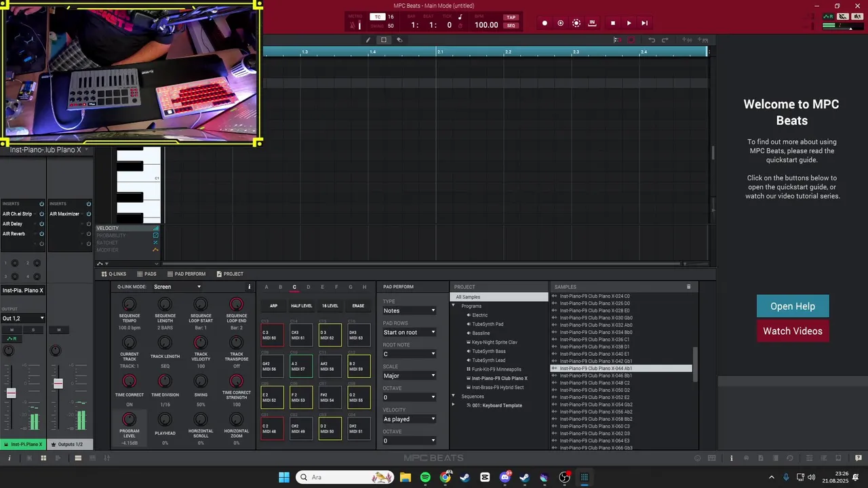Open the Type Notes dropdown

click(410, 310)
